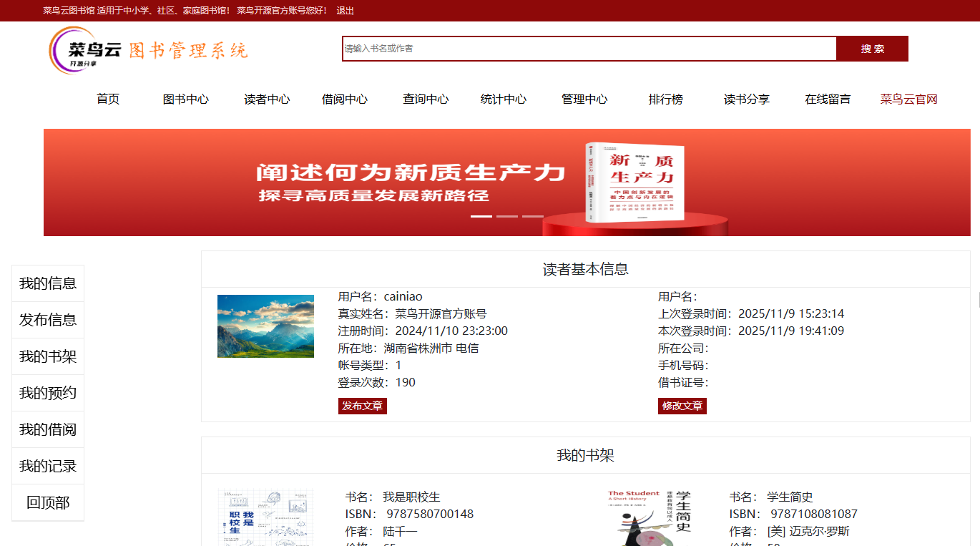Open 我的信息 in the sidebar
Image resolution: width=980 pixels, height=546 pixels.
(x=47, y=283)
